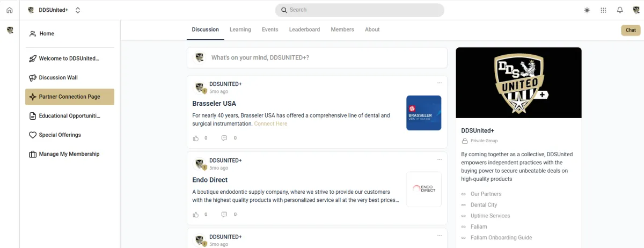
Task: Open Manage My Membership sidebar item
Action: point(70,154)
